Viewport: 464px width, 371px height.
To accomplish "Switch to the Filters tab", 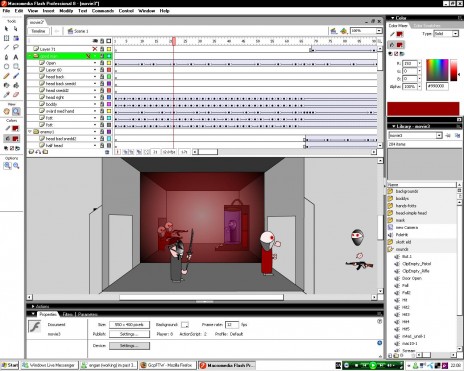I will pos(67,314).
